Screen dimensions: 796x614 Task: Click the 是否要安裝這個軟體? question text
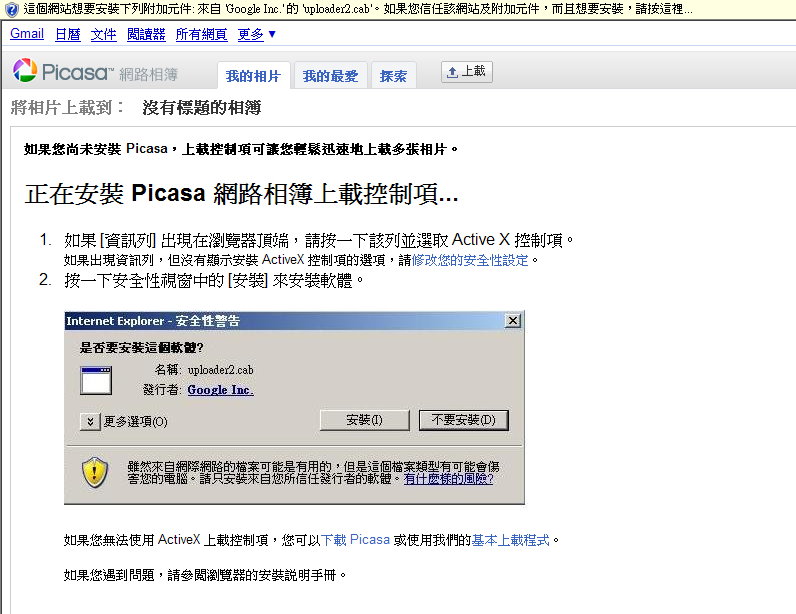(141, 348)
